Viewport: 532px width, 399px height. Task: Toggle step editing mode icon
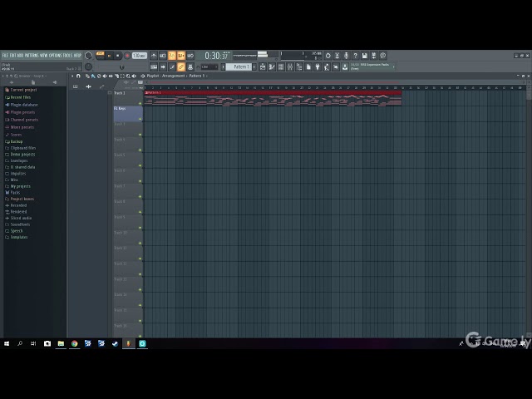172,66
